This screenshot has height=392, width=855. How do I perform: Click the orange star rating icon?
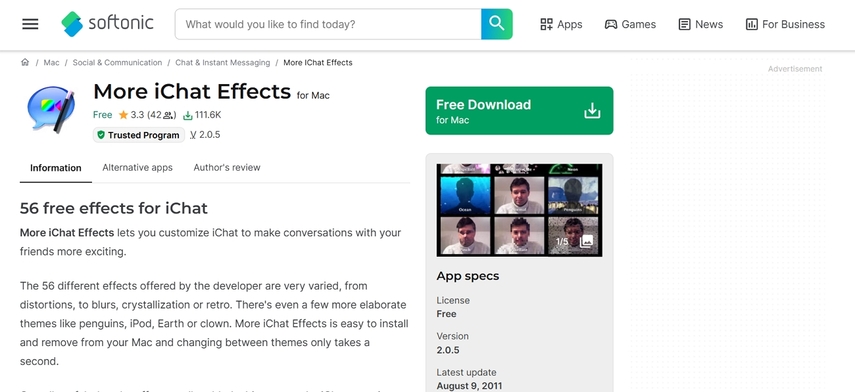pos(123,115)
